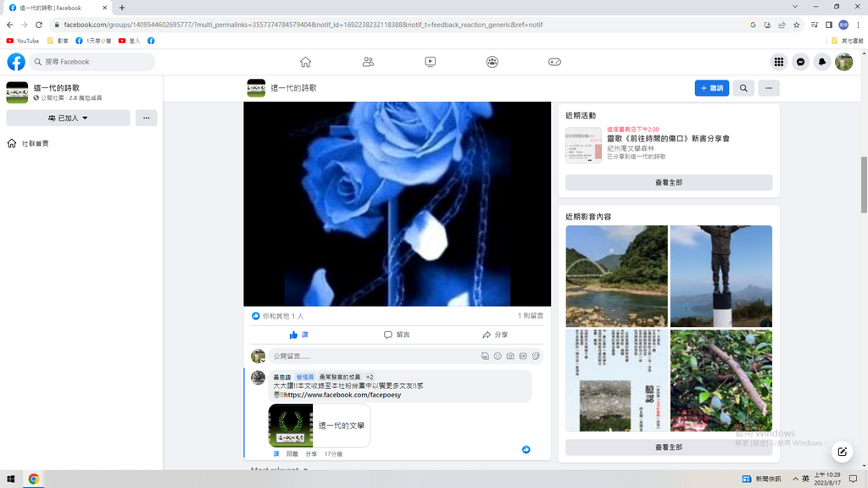Open Facebook Home feed icon
868x488 pixels.
[x=305, y=62]
